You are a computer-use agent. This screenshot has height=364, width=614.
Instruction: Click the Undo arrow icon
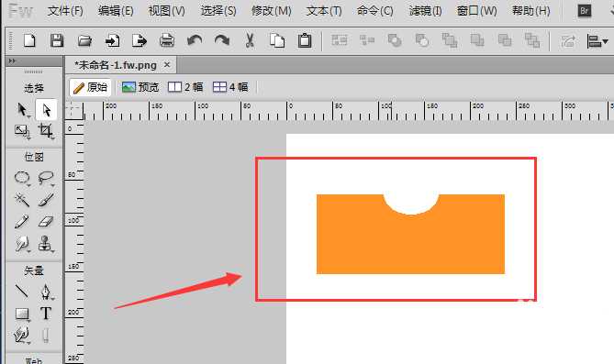pyautogui.click(x=195, y=40)
